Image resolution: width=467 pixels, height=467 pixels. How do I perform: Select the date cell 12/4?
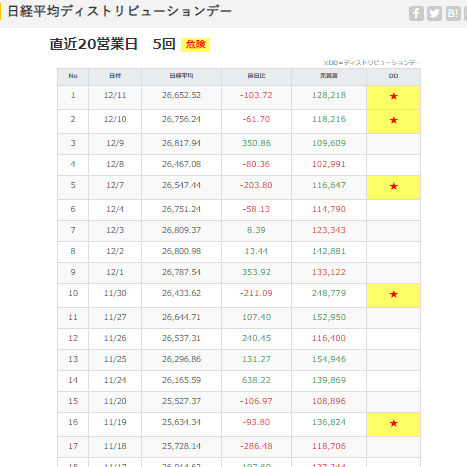click(x=115, y=209)
